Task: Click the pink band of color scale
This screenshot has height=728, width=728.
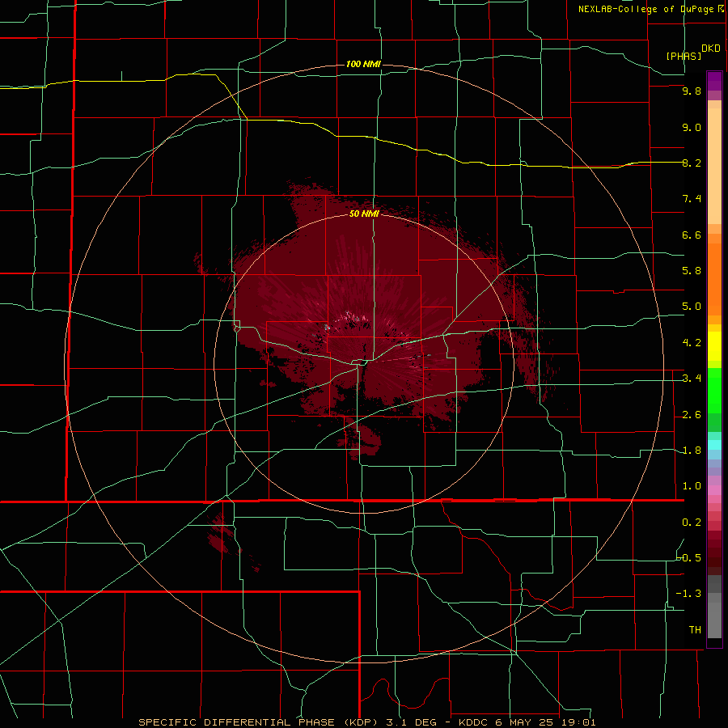Action: click(714, 490)
